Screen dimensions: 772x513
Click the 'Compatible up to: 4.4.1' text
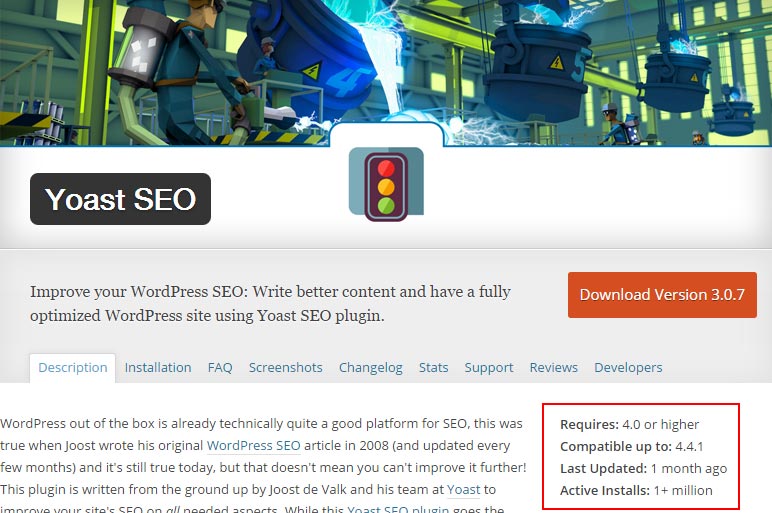click(632, 447)
